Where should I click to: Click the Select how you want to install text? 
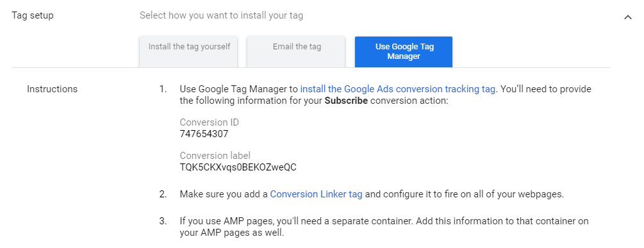pyautogui.click(x=221, y=15)
